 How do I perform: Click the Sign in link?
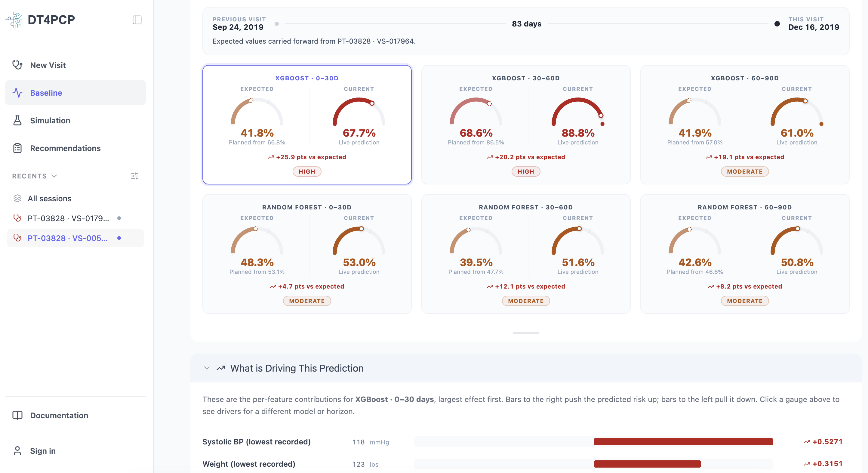click(x=75, y=451)
